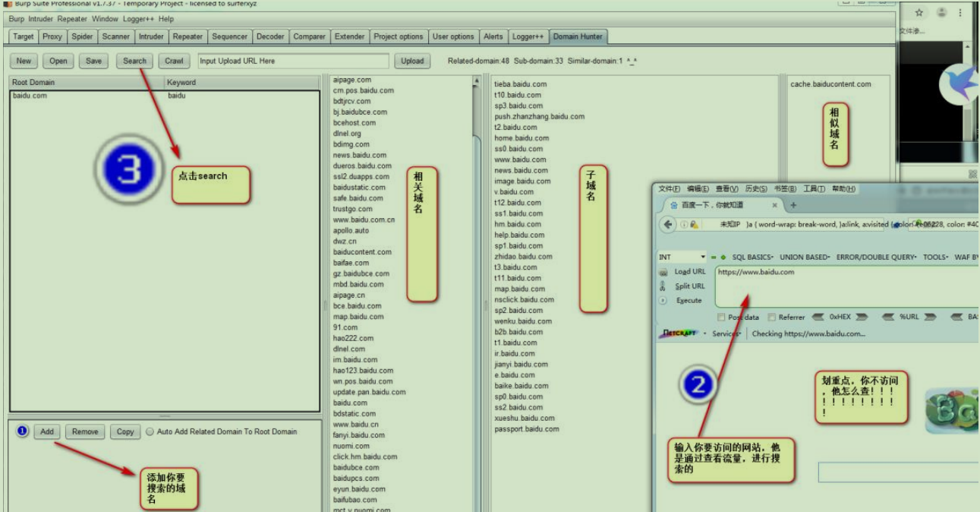Expand the ERROR/DOUBLE QUERY menu
The image size is (980, 512).
pyautogui.click(x=876, y=257)
